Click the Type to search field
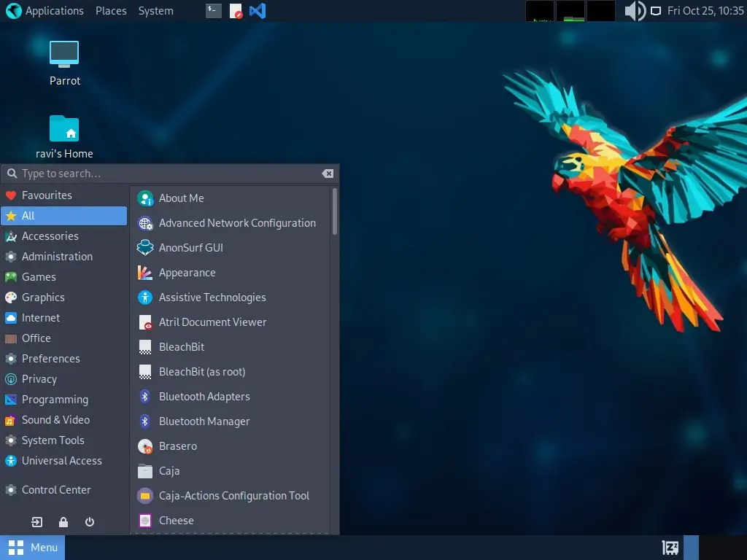747x560 pixels. 168,174
